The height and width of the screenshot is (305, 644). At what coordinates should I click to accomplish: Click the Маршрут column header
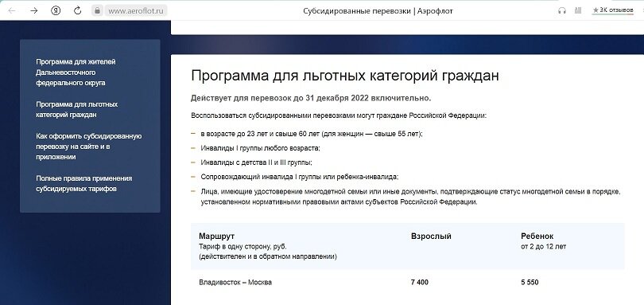(216, 237)
